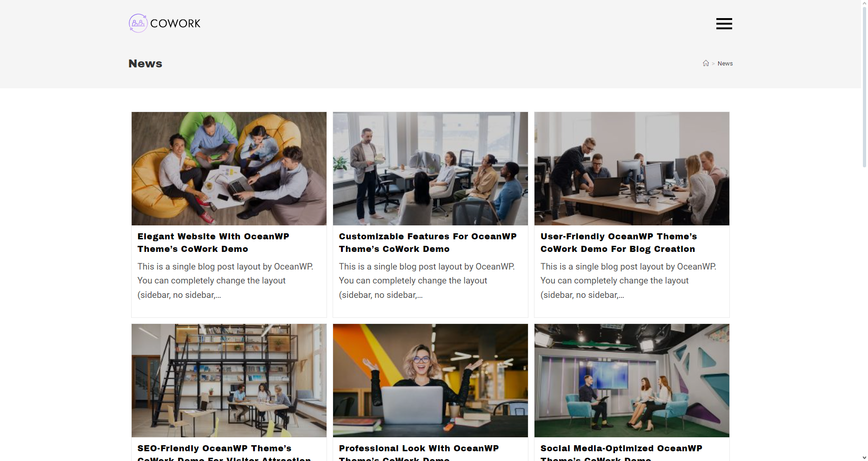Click the studio teal chairs thumbnail
The image size is (868, 461).
click(632, 381)
